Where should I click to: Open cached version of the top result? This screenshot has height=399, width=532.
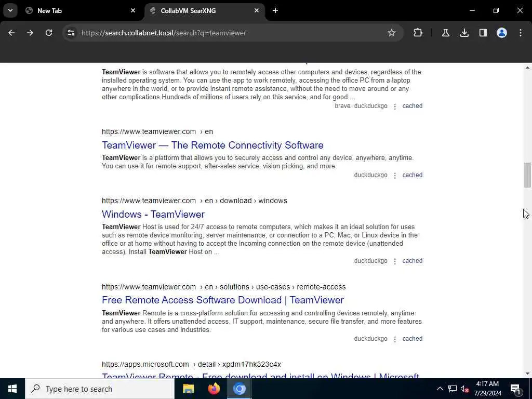pos(412,106)
